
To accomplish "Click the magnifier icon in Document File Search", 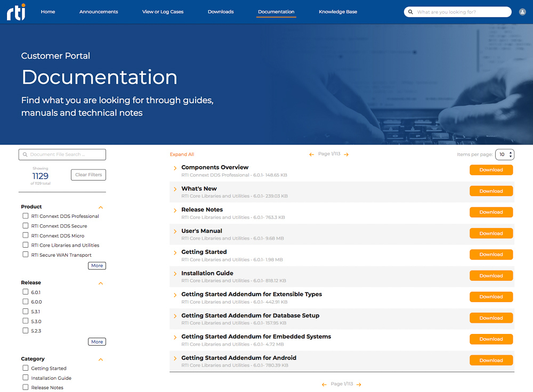I will click(x=25, y=154).
